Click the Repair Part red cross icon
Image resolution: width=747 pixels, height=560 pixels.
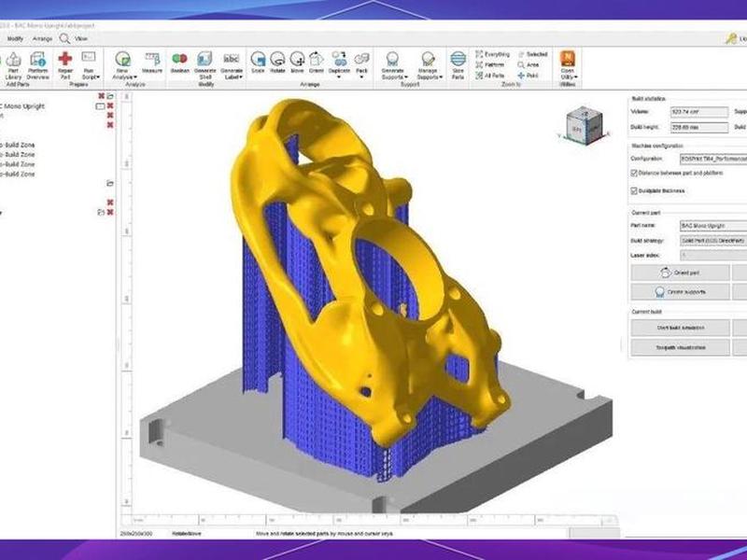tap(64, 59)
